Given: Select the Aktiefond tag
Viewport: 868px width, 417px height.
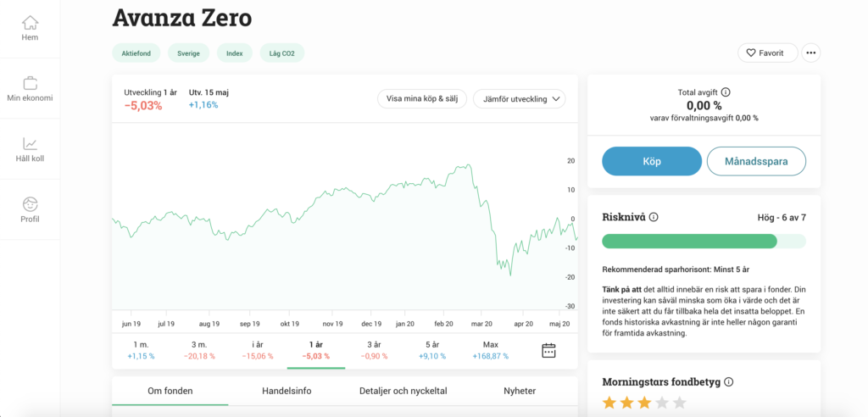Looking at the screenshot, I should coord(136,53).
